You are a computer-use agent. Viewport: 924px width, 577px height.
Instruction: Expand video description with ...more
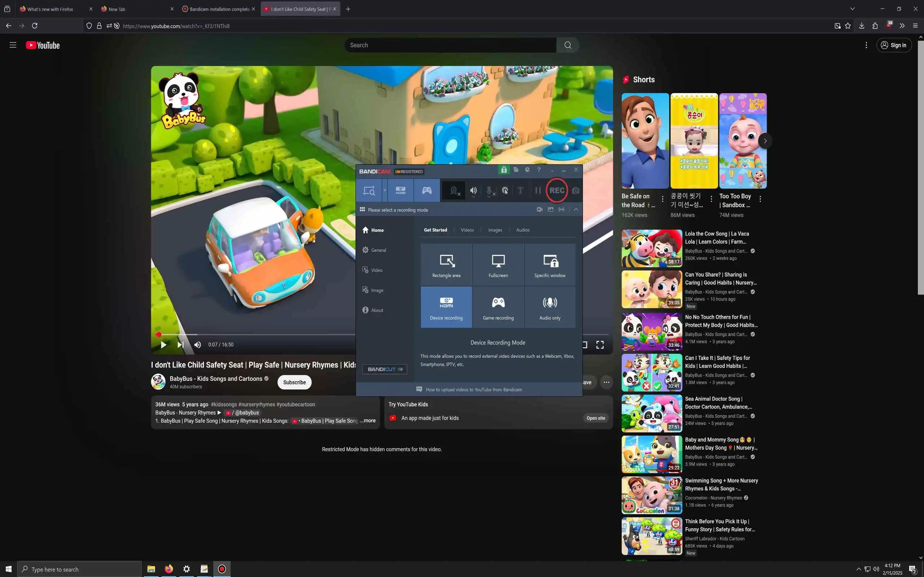(368, 420)
